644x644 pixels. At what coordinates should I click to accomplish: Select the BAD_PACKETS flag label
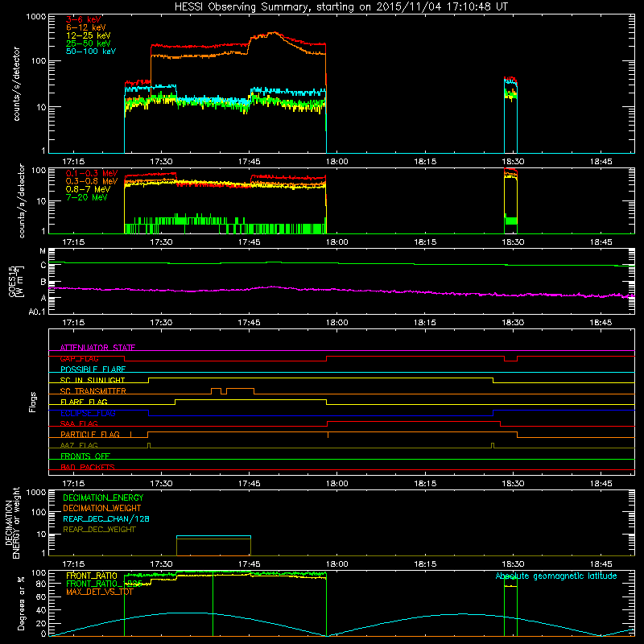coord(88,467)
